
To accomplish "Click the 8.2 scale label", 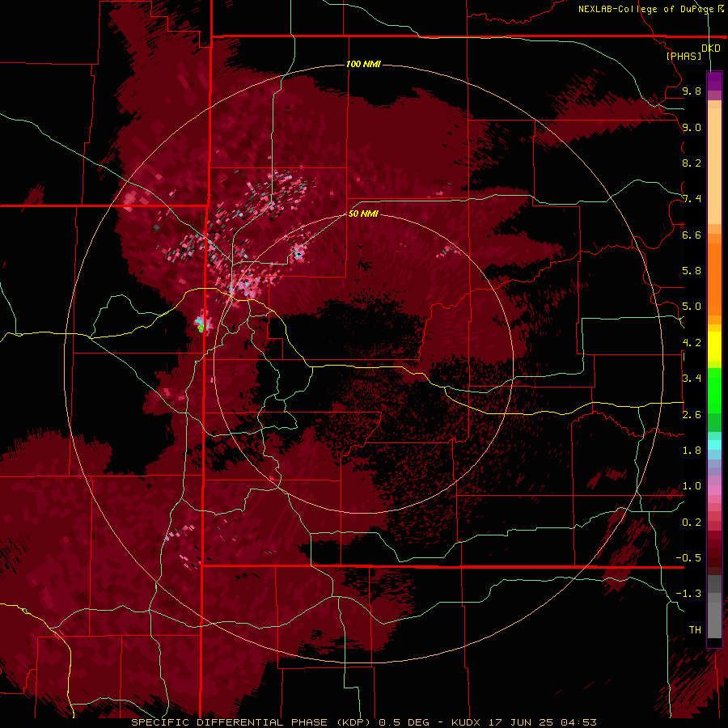I will click(x=692, y=163).
